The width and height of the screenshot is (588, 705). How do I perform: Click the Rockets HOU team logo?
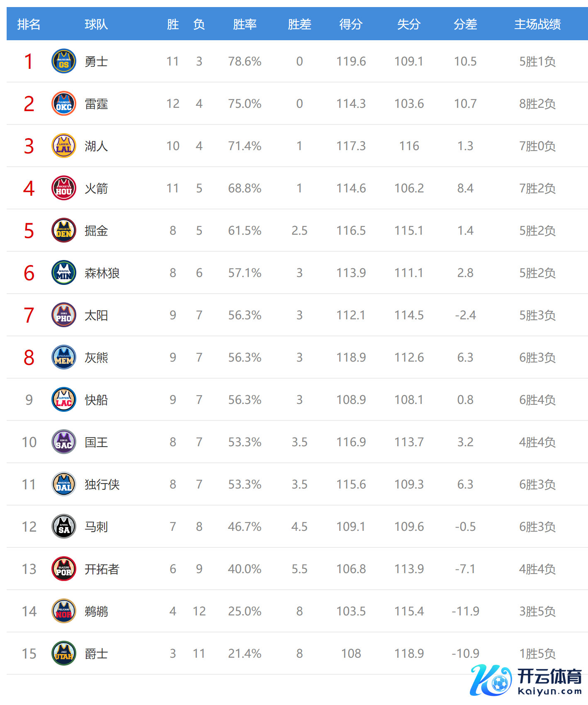click(x=64, y=188)
